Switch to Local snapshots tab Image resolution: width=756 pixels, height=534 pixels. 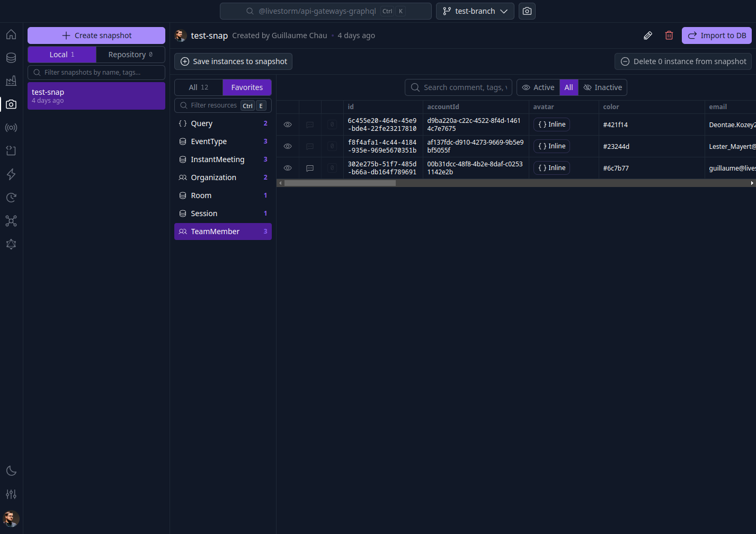point(62,55)
